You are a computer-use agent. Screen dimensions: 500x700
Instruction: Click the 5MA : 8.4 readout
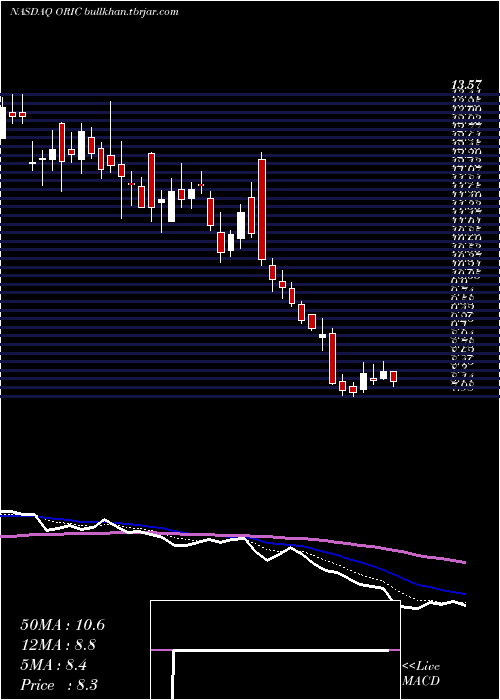click(53, 665)
